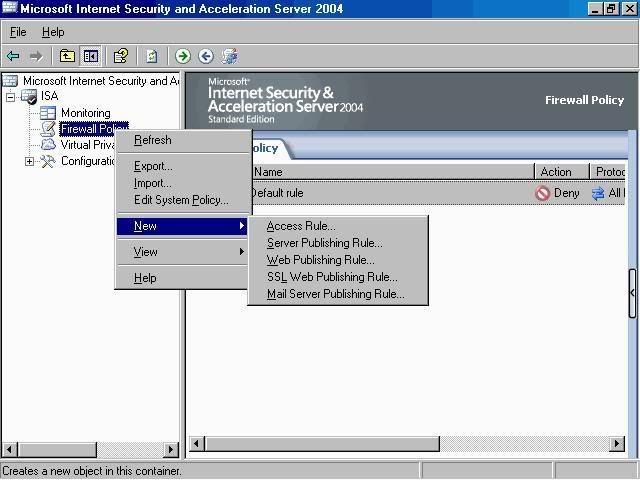Close the ISA Server 2004 window

(x=629, y=9)
